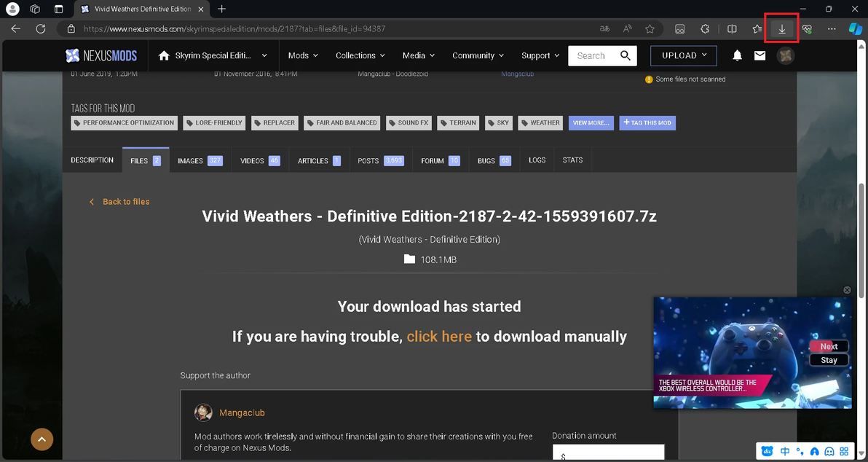Jump to top with the orange arrow button

point(42,439)
